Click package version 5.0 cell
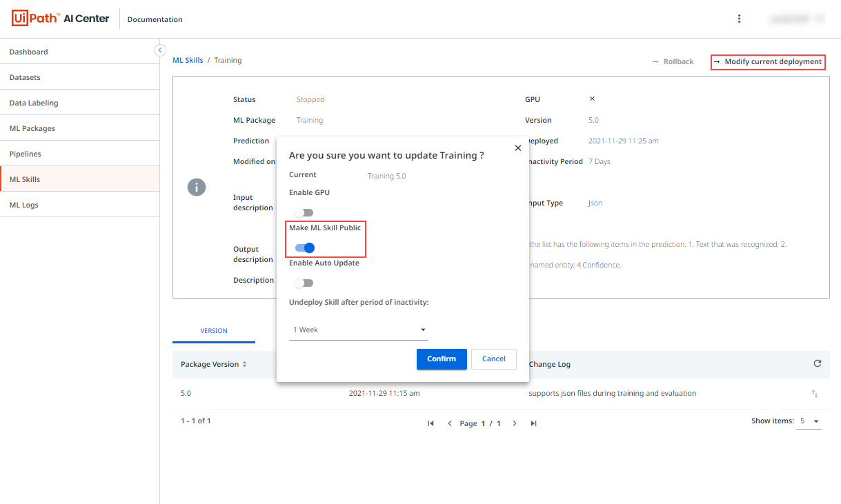The height and width of the screenshot is (504, 841). coord(186,393)
